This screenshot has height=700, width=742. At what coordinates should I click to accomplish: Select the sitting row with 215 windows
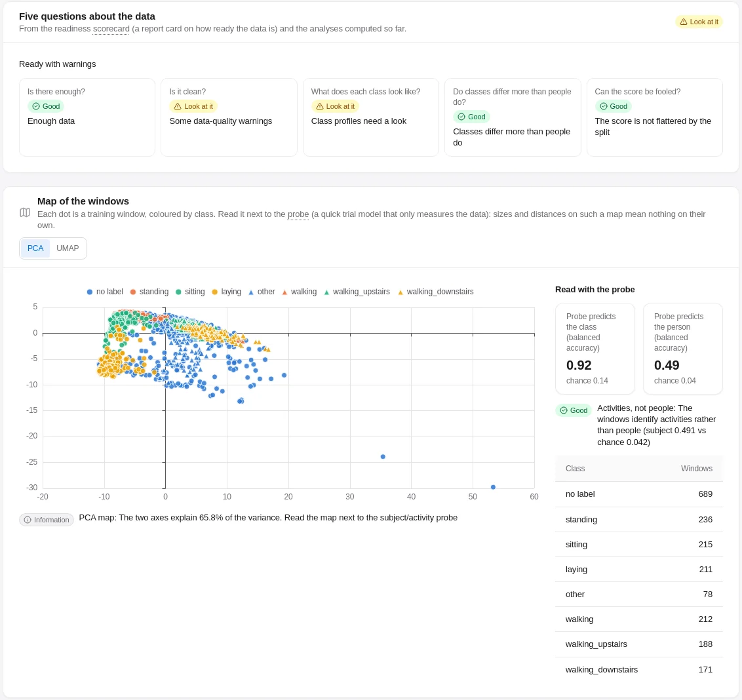tap(639, 545)
